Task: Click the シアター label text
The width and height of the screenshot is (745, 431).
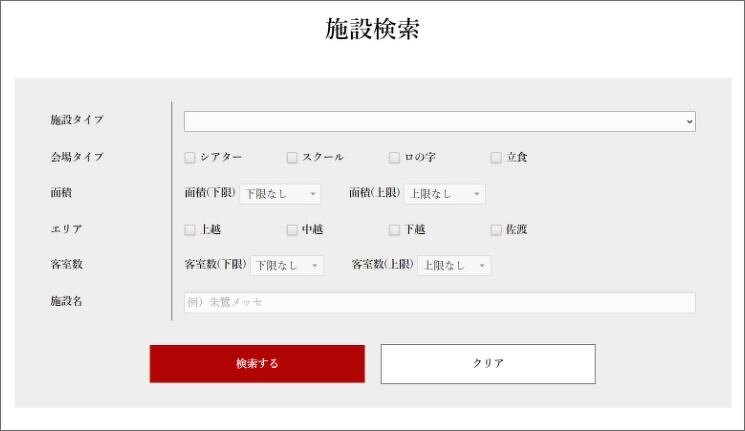Action: (220, 157)
